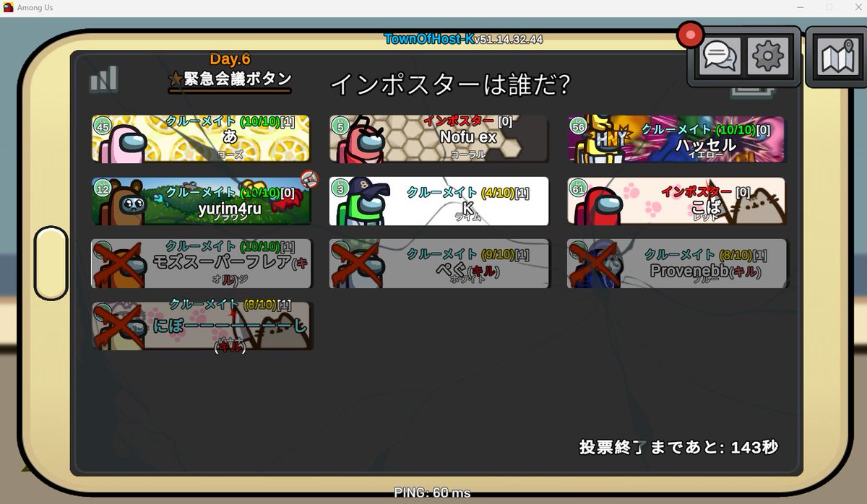Screen dimensions: 867x504
Task: Click dead player にぼーーーーーーし's name
Action: [230, 326]
